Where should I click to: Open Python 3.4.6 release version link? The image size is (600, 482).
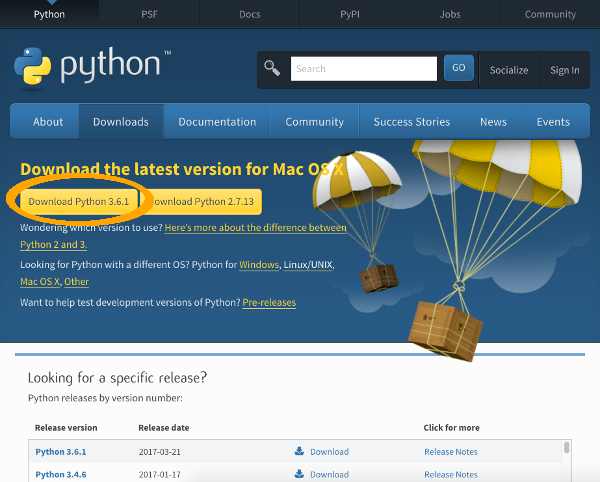tap(61, 474)
